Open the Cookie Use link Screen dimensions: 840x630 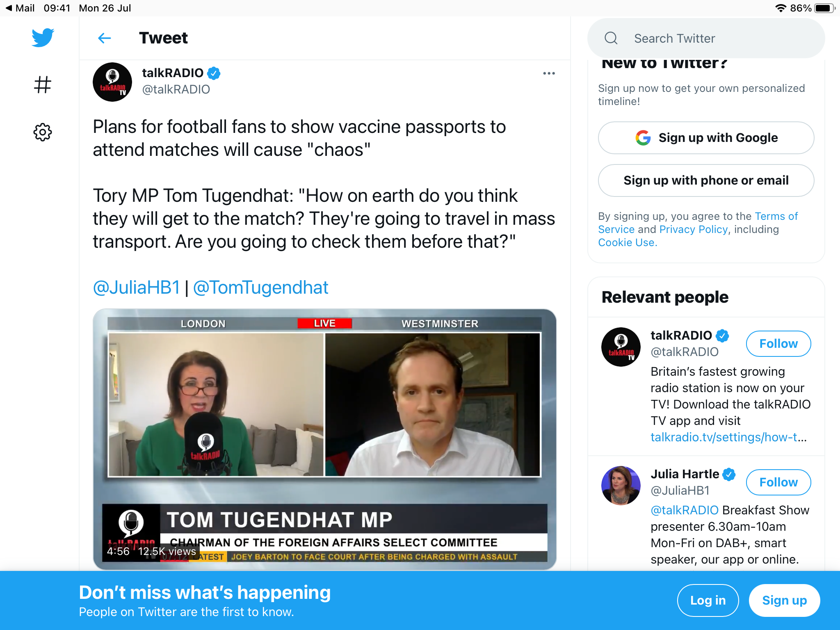click(628, 242)
